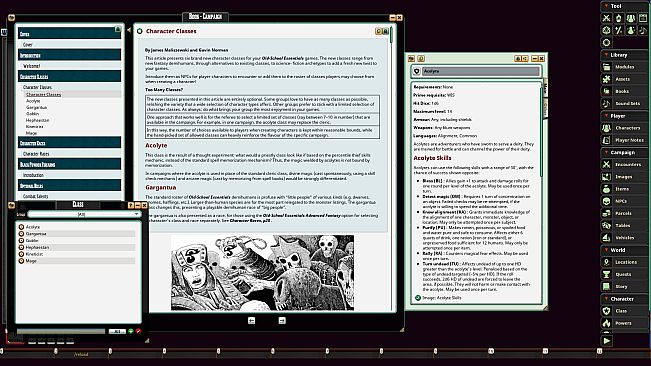
Task: Open the Books library entry
Action: [x=624, y=91]
